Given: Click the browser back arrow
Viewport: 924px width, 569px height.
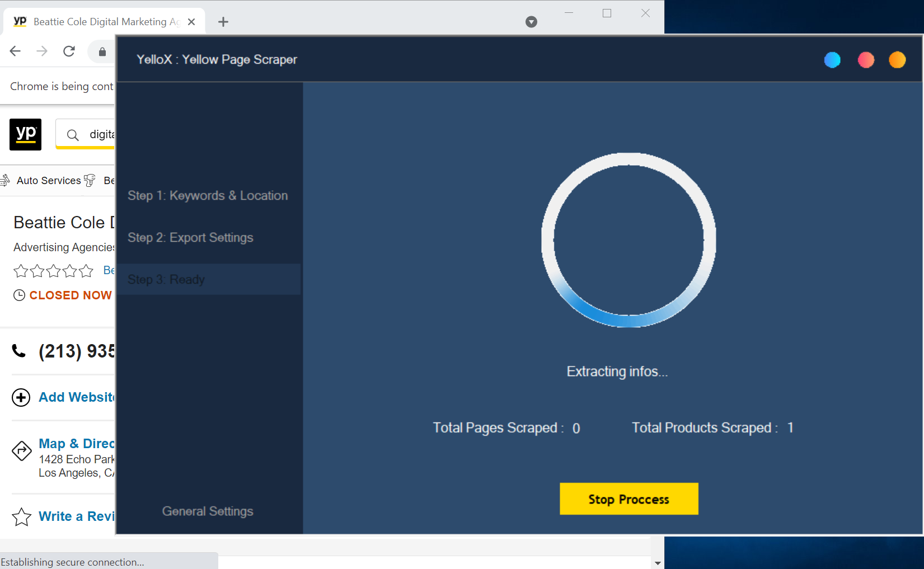Looking at the screenshot, I should (x=16, y=51).
